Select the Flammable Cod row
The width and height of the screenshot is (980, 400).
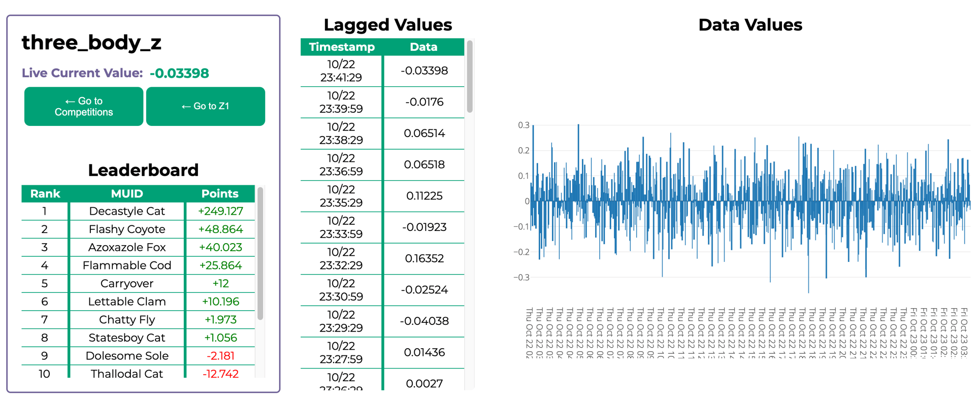click(126, 265)
